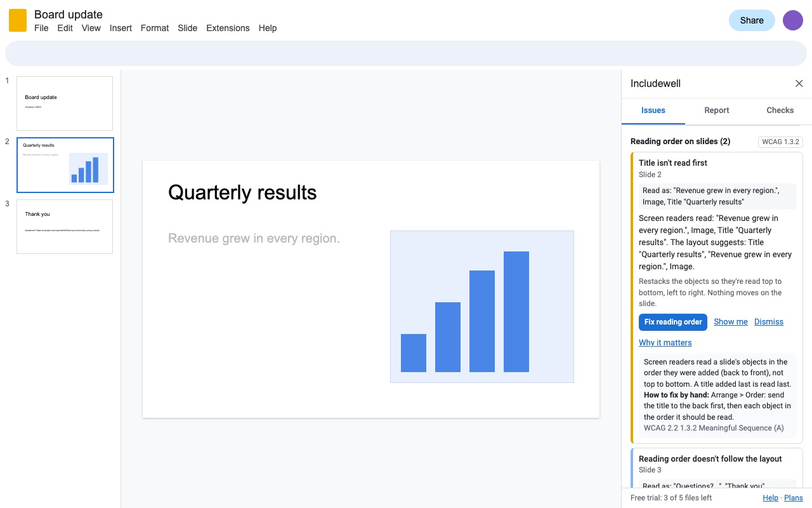Open the Format menu
This screenshot has height=508, width=812.
tap(155, 28)
